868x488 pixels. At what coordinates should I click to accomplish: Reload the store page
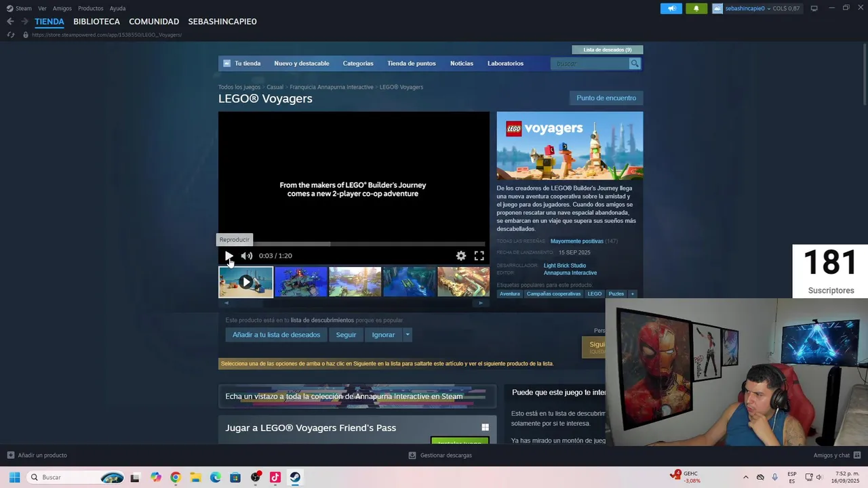pyautogui.click(x=11, y=35)
